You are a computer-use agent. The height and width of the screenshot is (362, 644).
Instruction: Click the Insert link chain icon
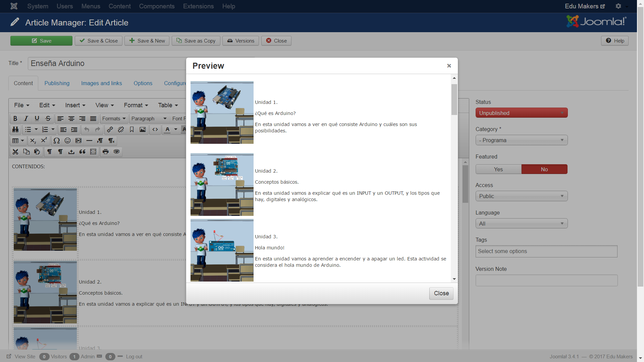[110, 130]
